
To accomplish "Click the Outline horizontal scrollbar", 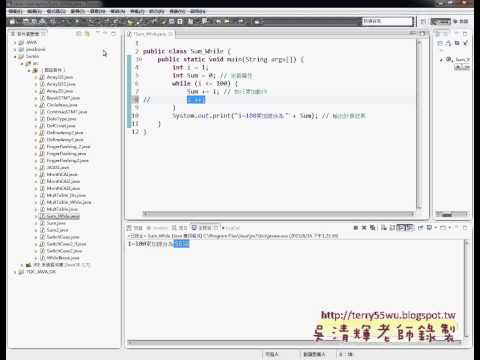I will [452, 214].
